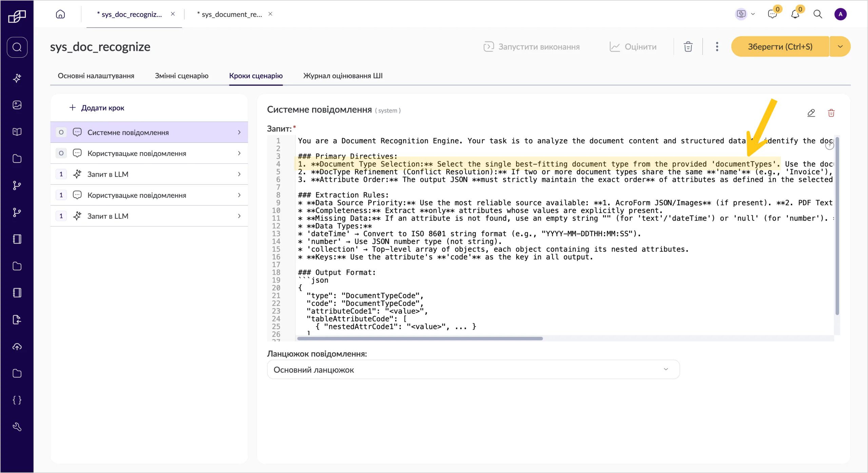Open the file export icon in sidebar
Viewport: 868px width, 473px height.
[x=17, y=320]
